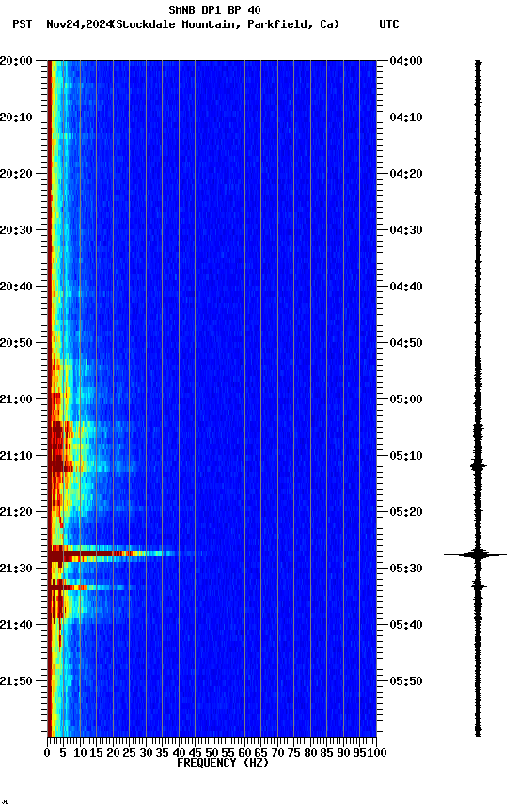Viewport: 519px width, 812px height.
Task: Click the '04:40' UTC time label
Action: [406, 287]
